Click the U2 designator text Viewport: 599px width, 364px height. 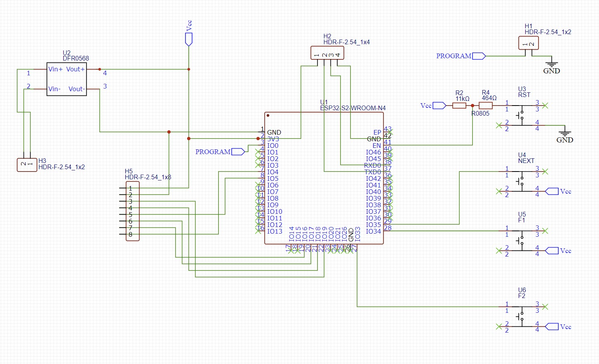click(66, 53)
